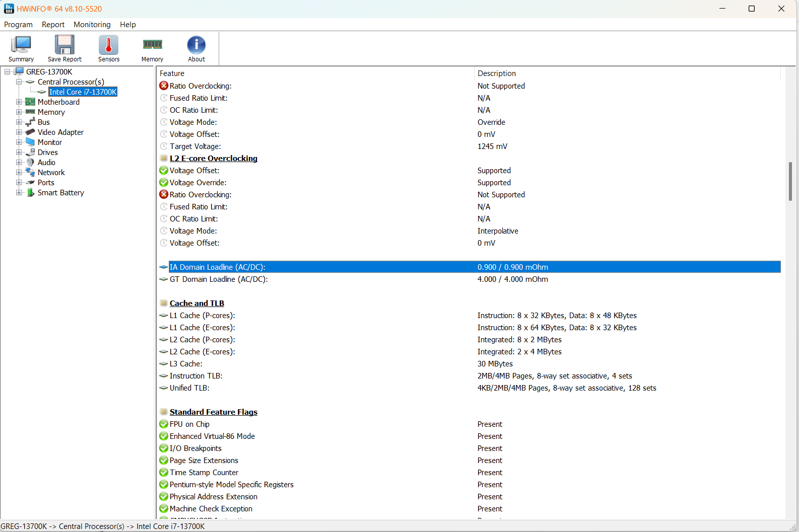Image resolution: width=799 pixels, height=532 pixels.
Task: Click the 1245 mV Target Voltage value
Action: 492,146
